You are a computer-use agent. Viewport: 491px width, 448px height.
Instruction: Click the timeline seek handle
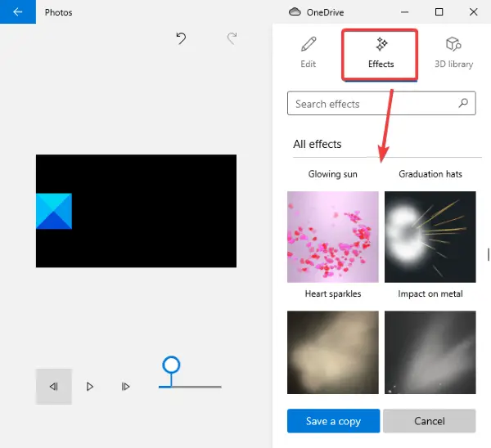tap(171, 365)
